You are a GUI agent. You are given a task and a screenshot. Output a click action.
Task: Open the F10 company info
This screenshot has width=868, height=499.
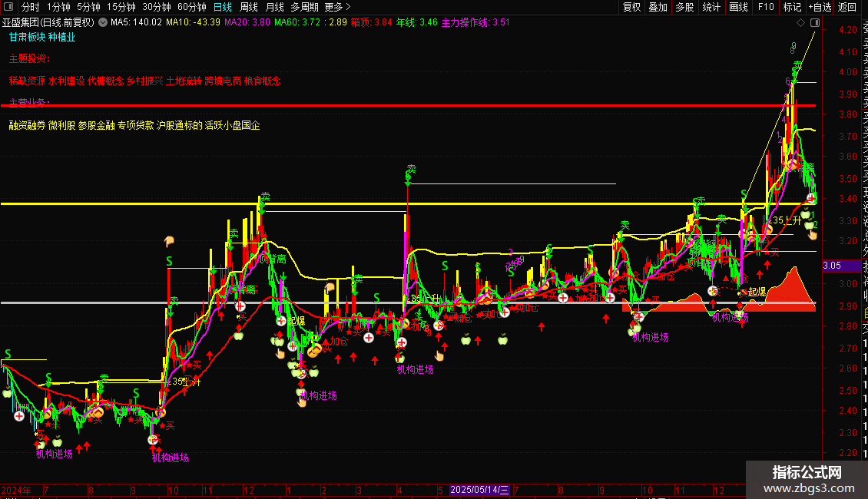[766, 7]
